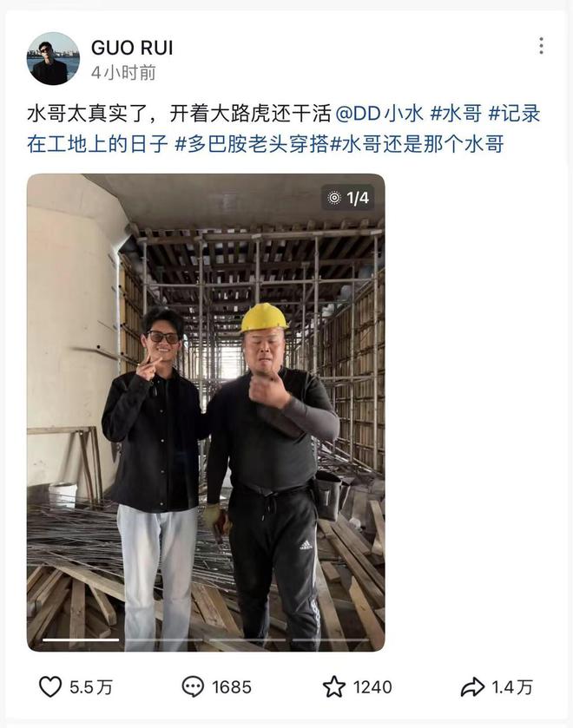The height and width of the screenshot is (728, 573).
Task: Open hashtag #记录在工地上的日子
Action: tap(283, 129)
